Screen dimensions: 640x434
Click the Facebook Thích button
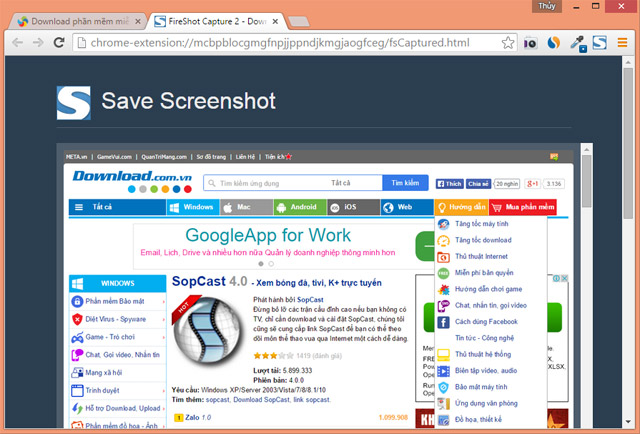click(x=449, y=184)
